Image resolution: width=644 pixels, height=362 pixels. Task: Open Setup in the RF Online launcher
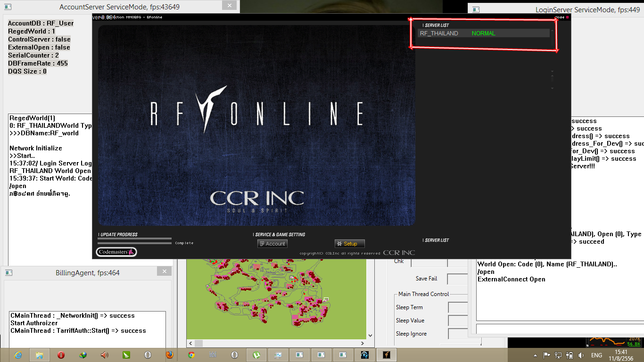pos(350,244)
